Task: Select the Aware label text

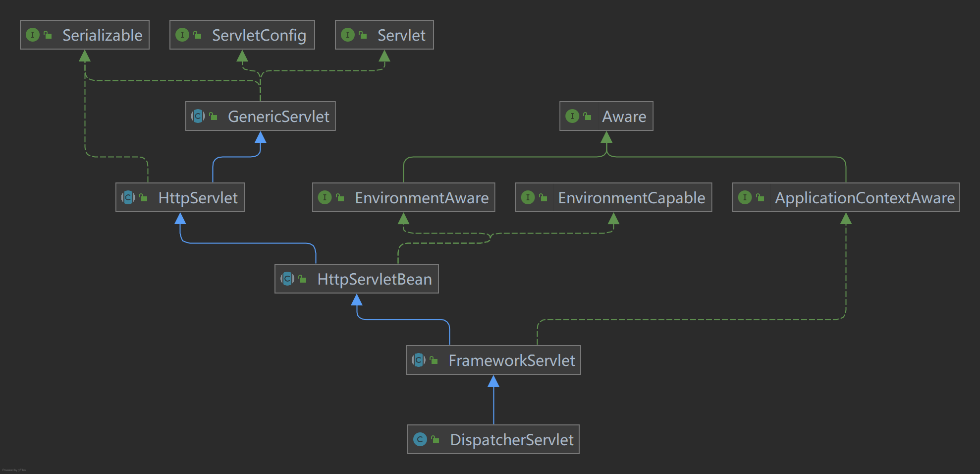Action: click(624, 117)
